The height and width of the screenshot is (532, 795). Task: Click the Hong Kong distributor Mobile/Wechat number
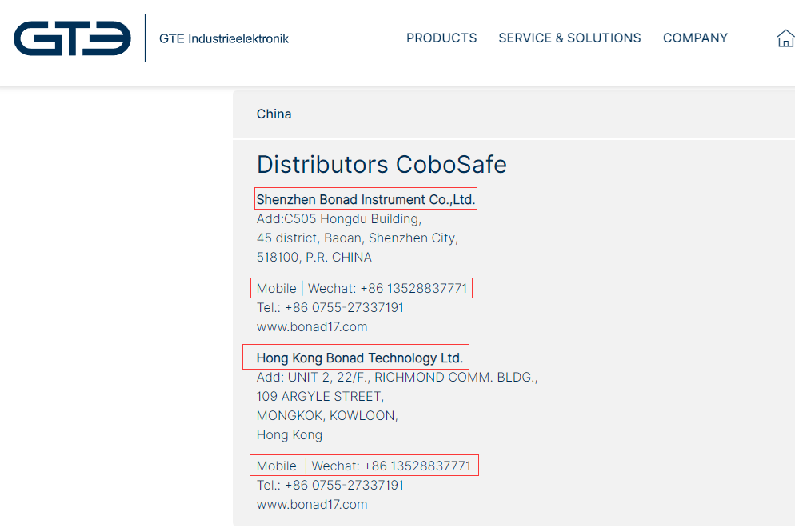pyautogui.click(x=417, y=466)
